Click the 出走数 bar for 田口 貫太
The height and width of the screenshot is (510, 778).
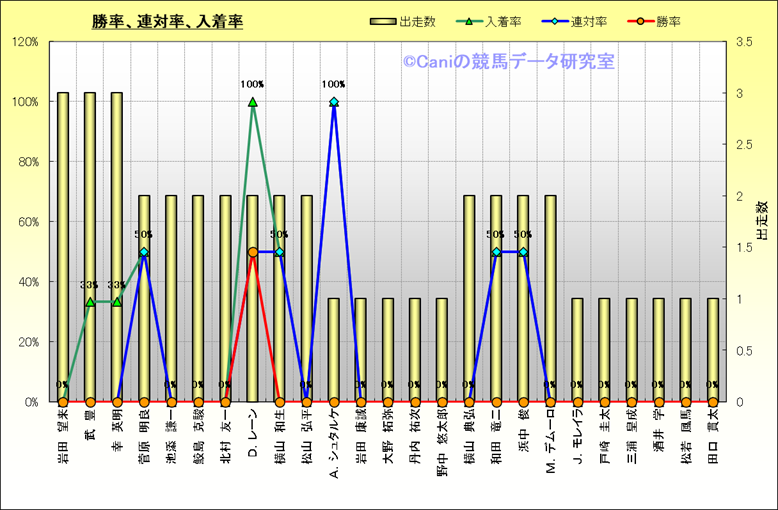point(712,350)
